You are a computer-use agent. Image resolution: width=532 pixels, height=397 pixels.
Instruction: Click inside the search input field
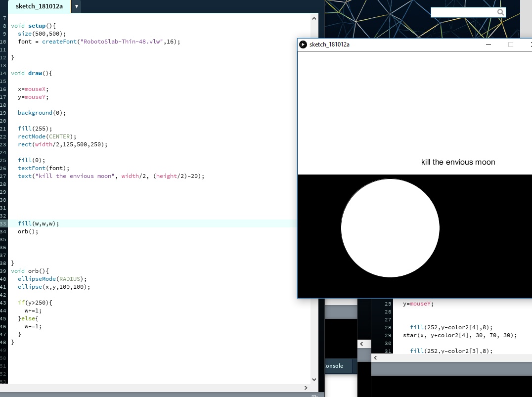click(463, 12)
